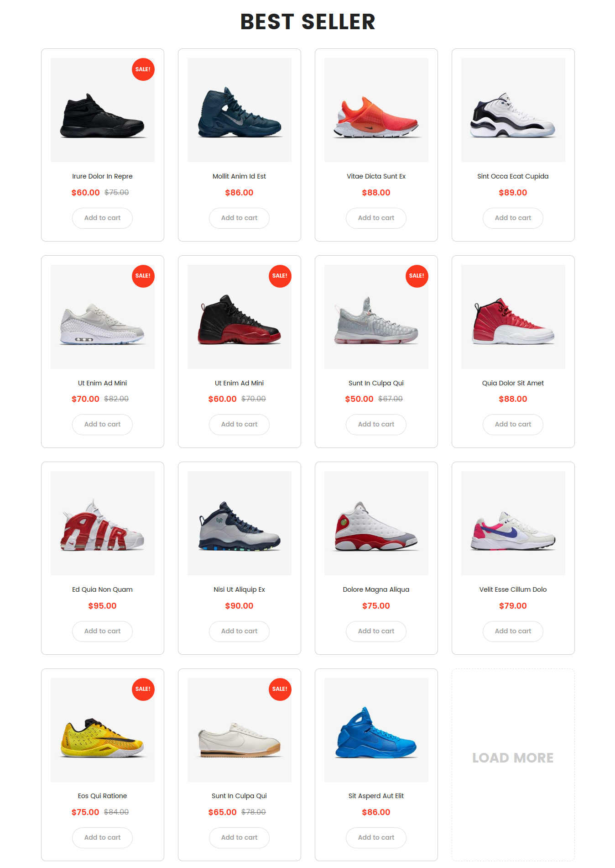
Task: Open the blue high-top Sit Asperd Aut Elit image
Action: click(376, 730)
